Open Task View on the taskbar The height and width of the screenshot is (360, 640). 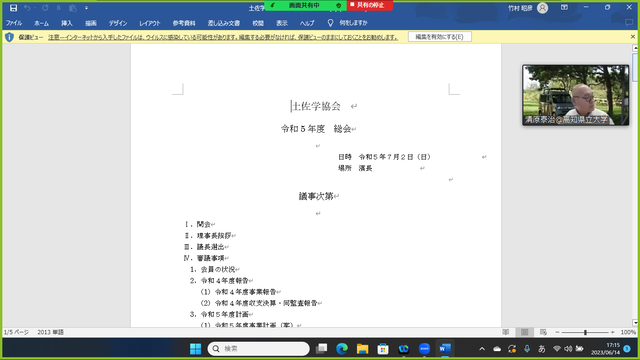(x=322, y=349)
